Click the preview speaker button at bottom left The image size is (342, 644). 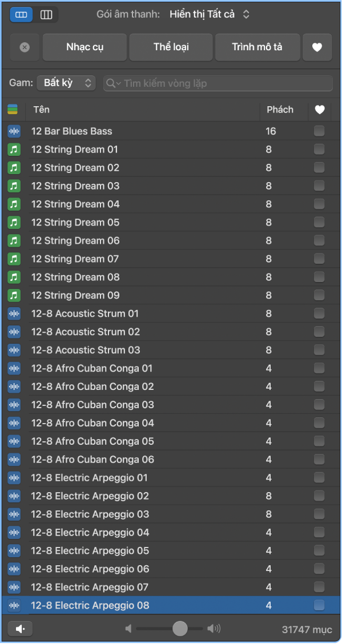pos(20,629)
